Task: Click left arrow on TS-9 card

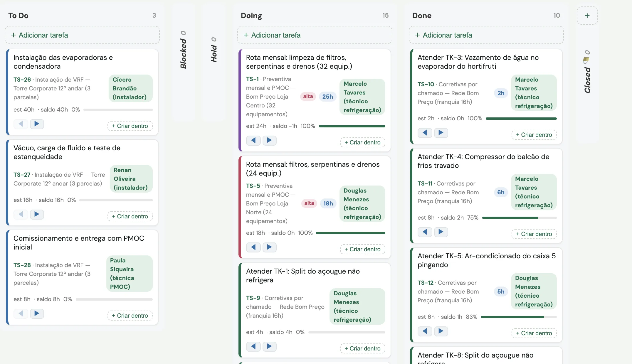Action: point(253,346)
